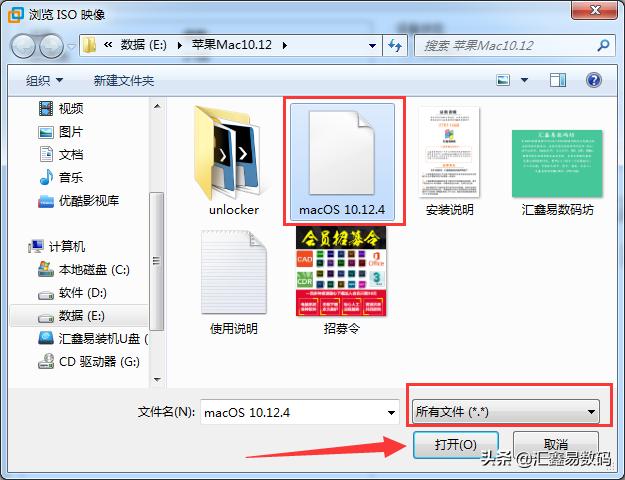Select CD 驱动器 (G:) drive
This screenshot has width=625, height=480.
click(x=89, y=362)
